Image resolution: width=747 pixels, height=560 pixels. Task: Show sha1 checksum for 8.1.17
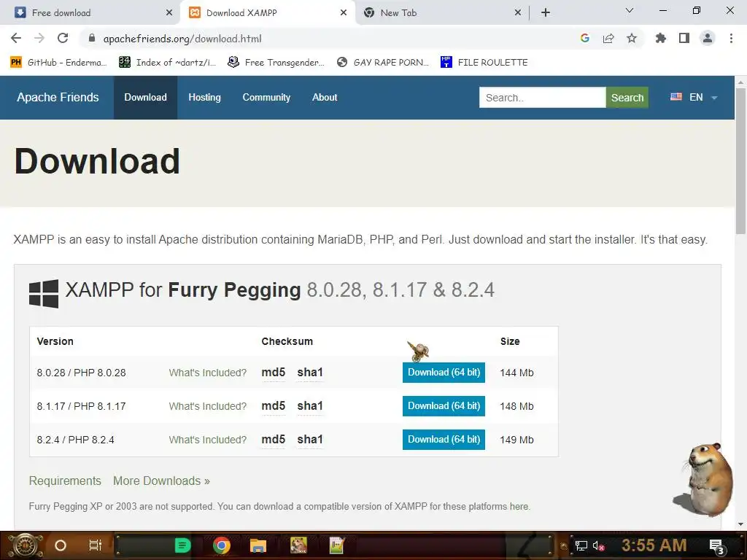(310, 405)
